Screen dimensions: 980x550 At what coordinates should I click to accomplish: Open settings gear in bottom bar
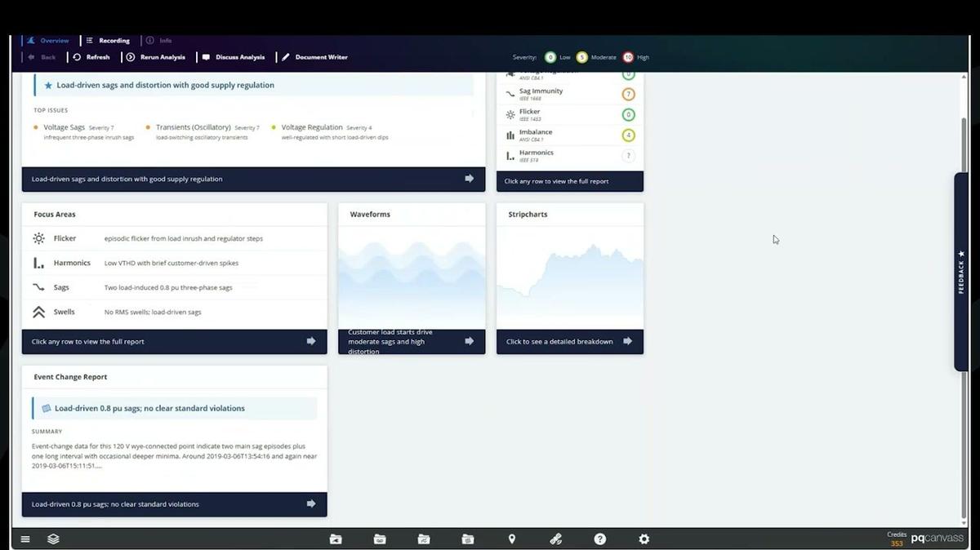(x=644, y=539)
